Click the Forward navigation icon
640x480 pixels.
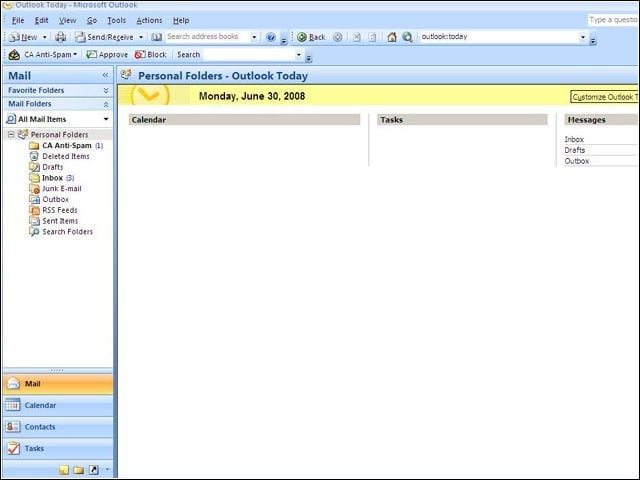(x=338, y=37)
